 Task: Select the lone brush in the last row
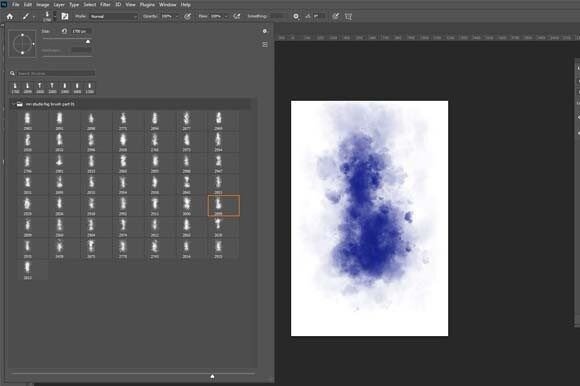[x=27, y=270]
